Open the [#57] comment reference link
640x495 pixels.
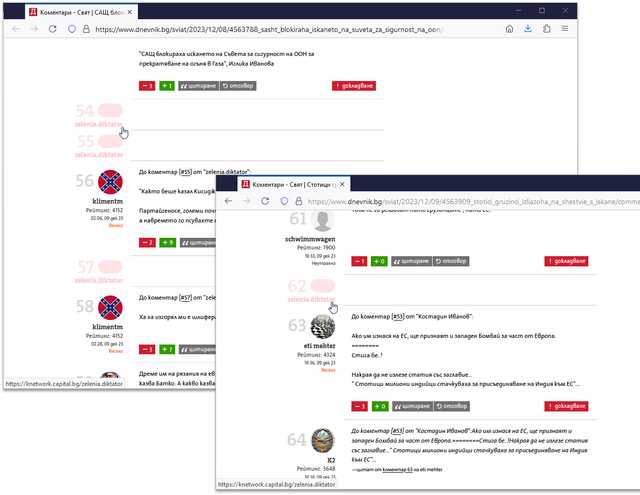pyautogui.click(x=185, y=297)
